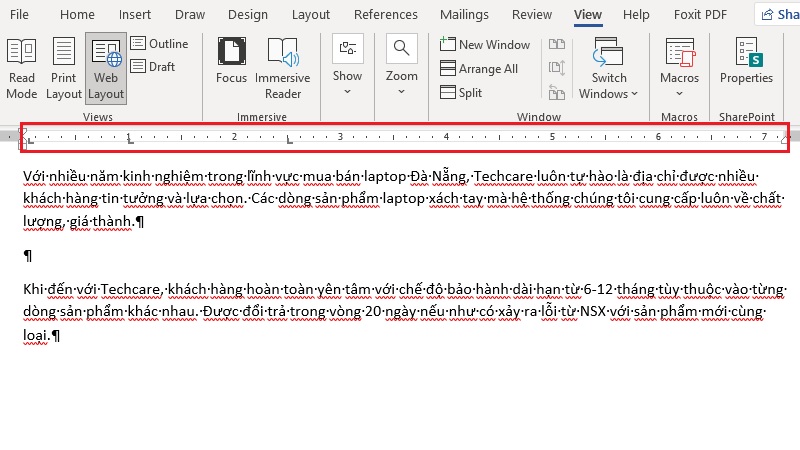The width and height of the screenshot is (800, 450).
Task: Open the File tab
Action: (19, 14)
